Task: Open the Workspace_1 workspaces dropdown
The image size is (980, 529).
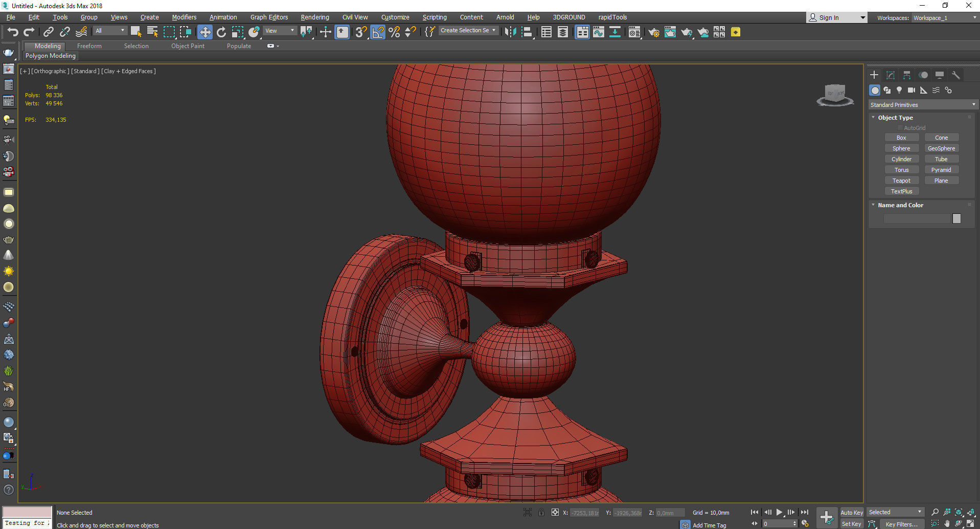Action: coord(944,17)
